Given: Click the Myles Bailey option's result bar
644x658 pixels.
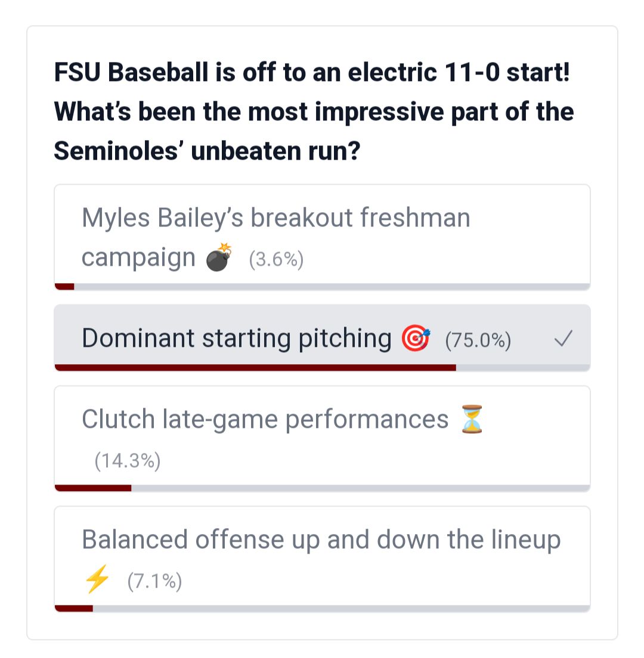Looking at the screenshot, I should coord(322,287).
